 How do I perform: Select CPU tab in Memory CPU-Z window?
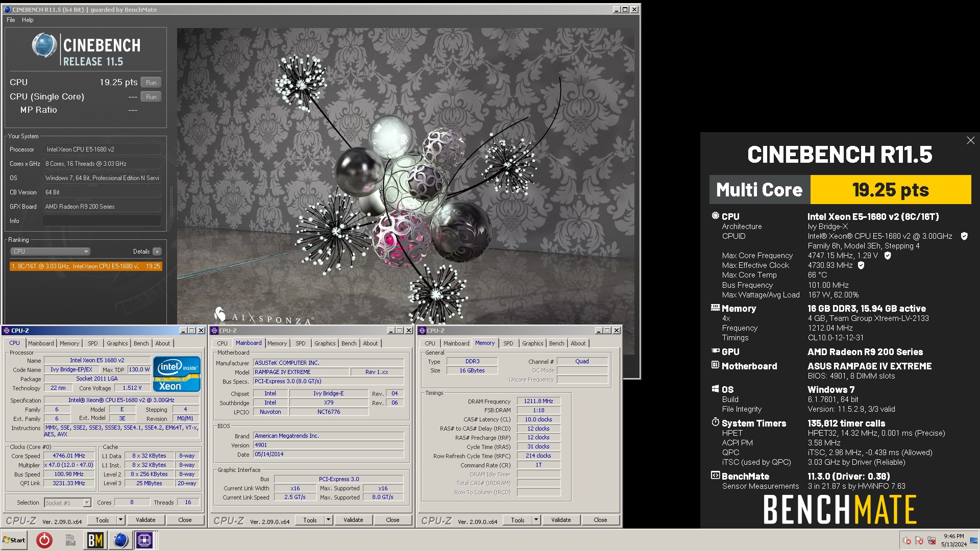coord(430,343)
